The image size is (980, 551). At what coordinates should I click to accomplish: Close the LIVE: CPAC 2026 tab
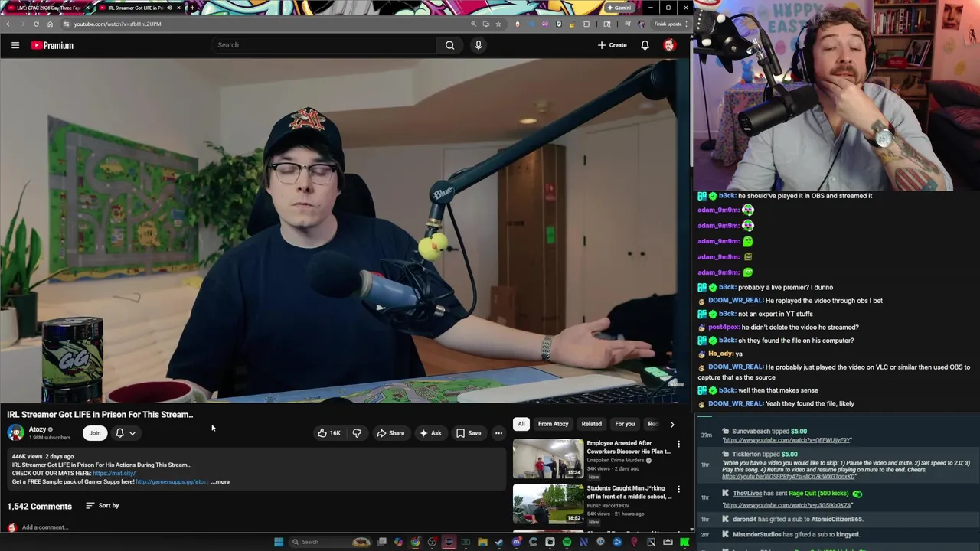point(87,8)
